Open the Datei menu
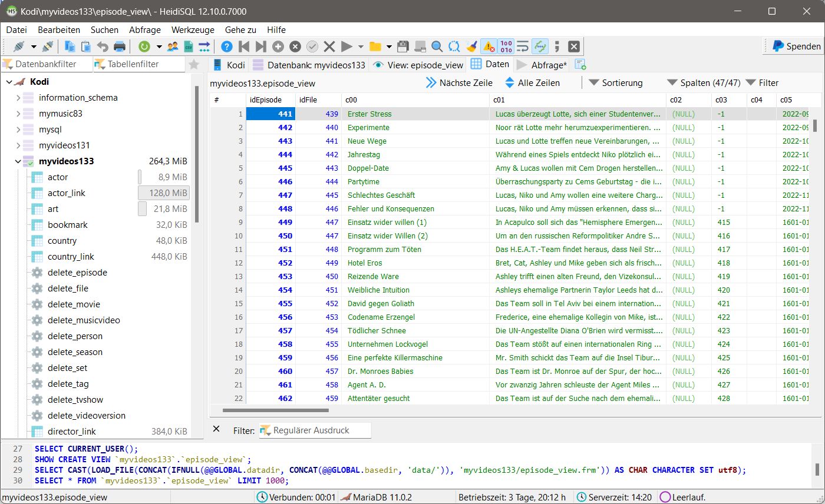The width and height of the screenshot is (825, 504). coord(16,29)
